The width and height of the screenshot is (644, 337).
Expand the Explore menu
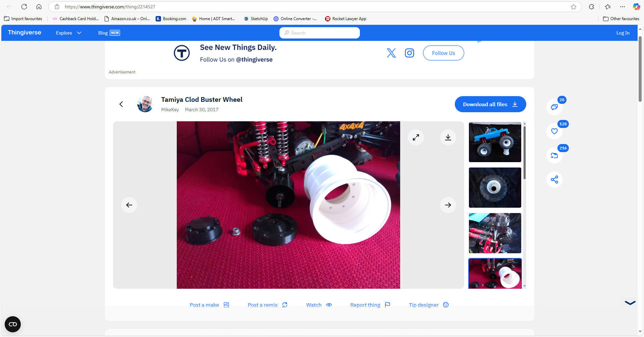[69, 33]
